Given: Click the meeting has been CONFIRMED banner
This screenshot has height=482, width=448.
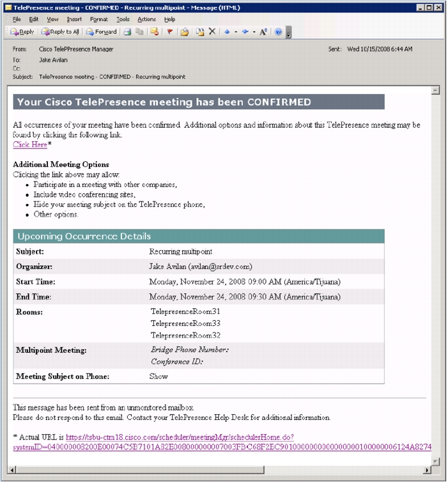Looking at the screenshot, I should pyautogui.click(x=199, y=102).
